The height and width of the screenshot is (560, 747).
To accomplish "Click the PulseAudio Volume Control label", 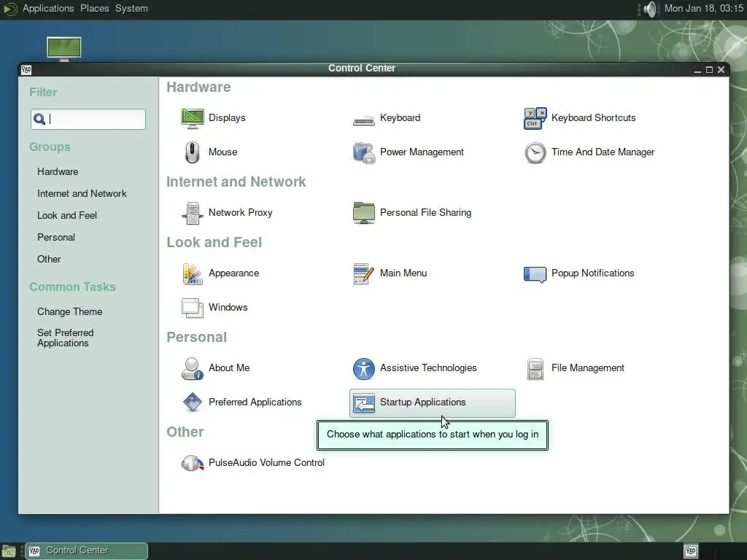I will [x=266, y=463].
